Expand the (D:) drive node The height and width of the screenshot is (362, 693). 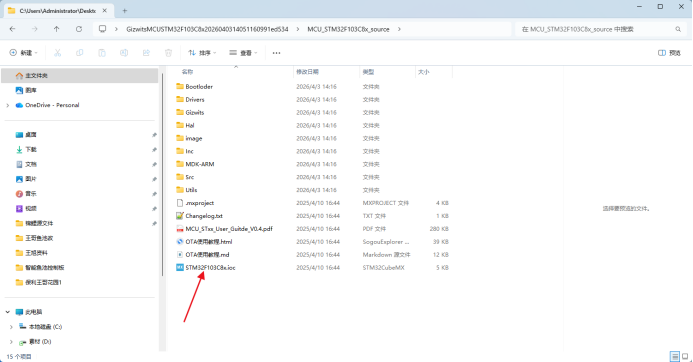[11, 342]
